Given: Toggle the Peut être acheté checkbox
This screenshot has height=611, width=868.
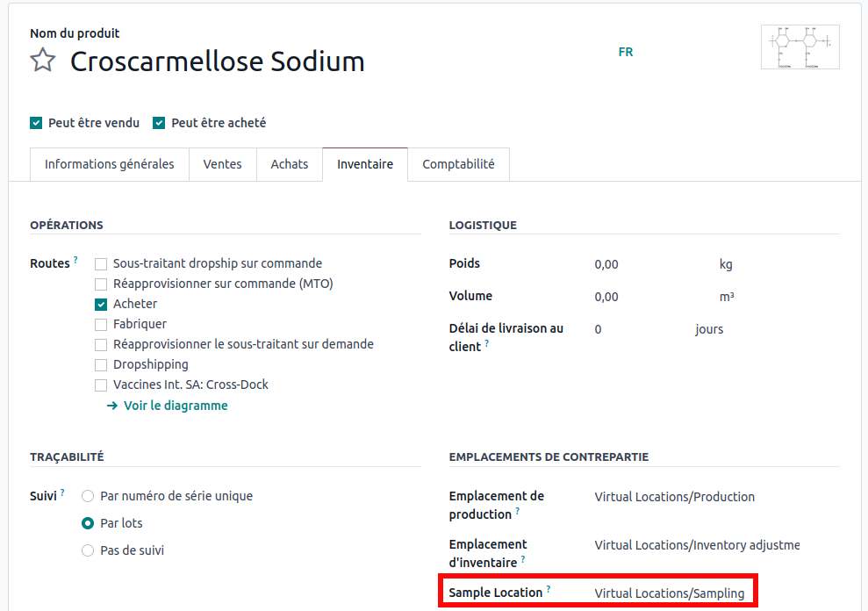Looking at the screenshot, I should (159, 124).
